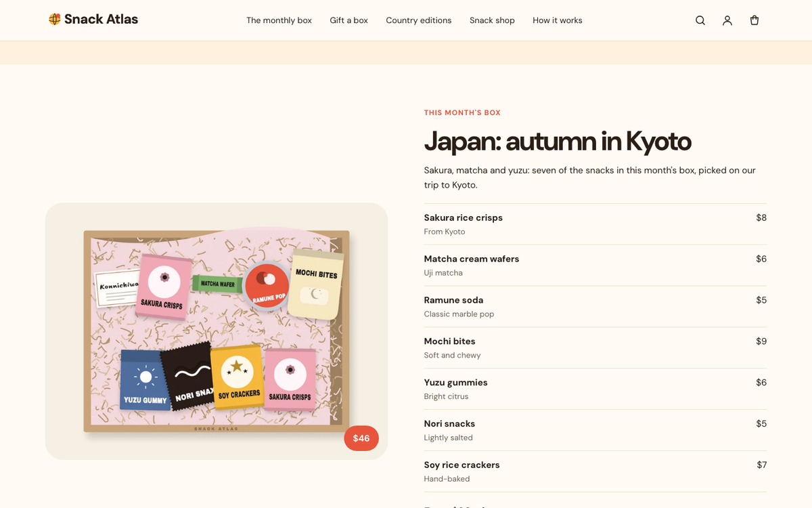Select the Matcha cream wafers item name
The image size is (812, 508).
click(x=472, y=259)
